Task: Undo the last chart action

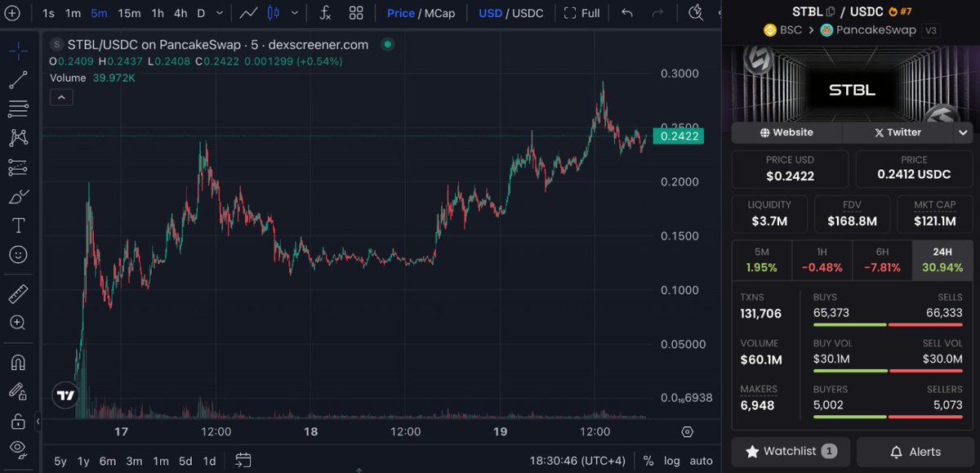Action: 627,13
